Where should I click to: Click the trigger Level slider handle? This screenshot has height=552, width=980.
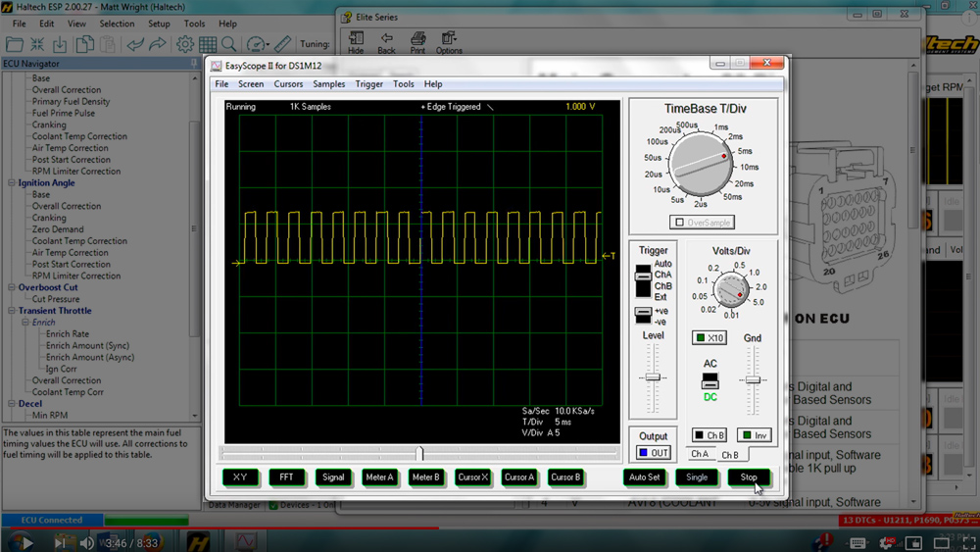tap(653, 377)
